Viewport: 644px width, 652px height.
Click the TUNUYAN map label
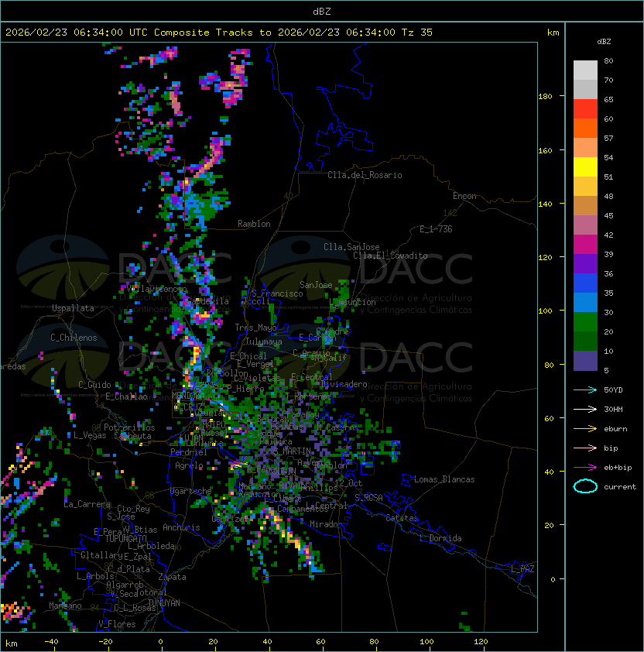point(164,603)
